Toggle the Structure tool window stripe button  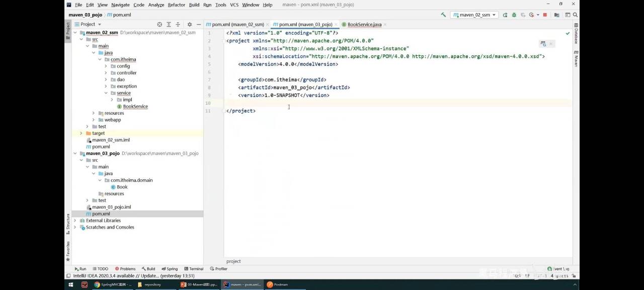(x=68, y=224)
